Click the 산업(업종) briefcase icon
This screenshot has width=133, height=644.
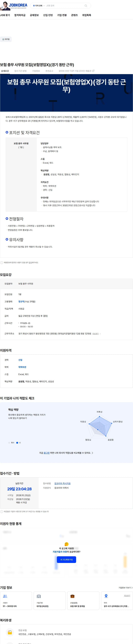[72, 596]
